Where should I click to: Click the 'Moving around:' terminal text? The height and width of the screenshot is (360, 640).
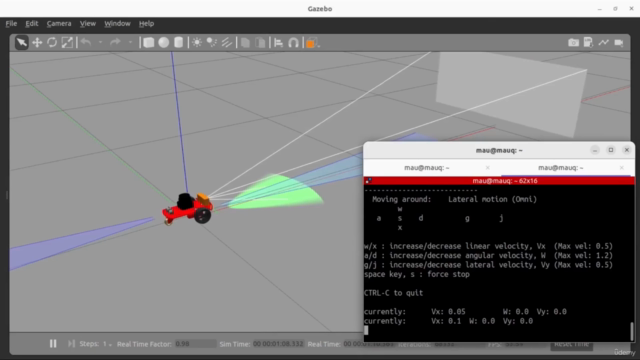(402, 200)
